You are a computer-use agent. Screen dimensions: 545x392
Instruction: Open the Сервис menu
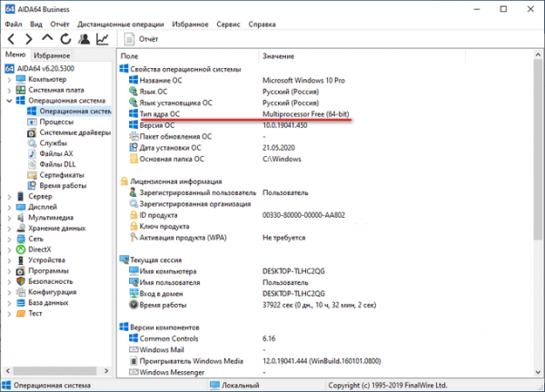[228, 24]
